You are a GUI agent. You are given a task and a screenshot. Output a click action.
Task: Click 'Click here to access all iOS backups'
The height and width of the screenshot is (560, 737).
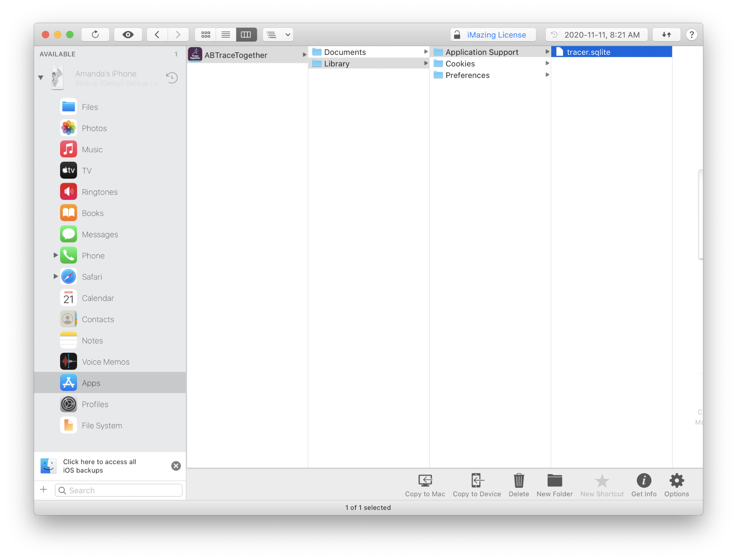coord(100,466)
